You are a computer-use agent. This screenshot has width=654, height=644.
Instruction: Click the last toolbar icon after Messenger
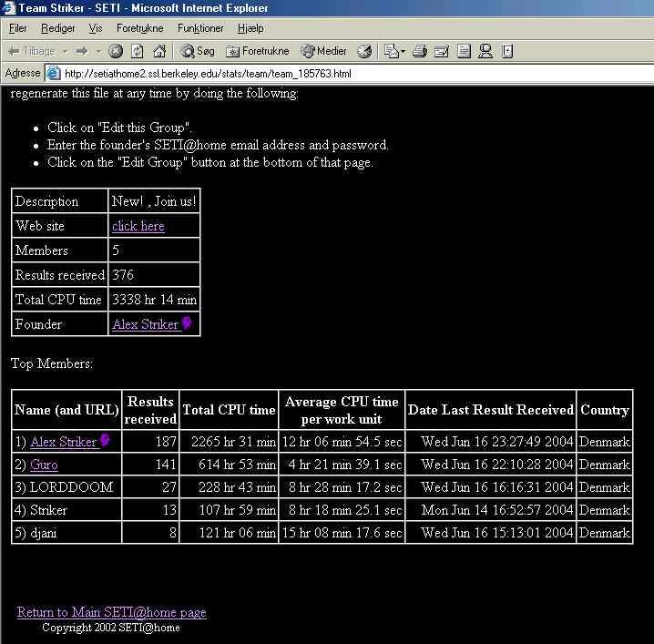[x=507, y=51]
